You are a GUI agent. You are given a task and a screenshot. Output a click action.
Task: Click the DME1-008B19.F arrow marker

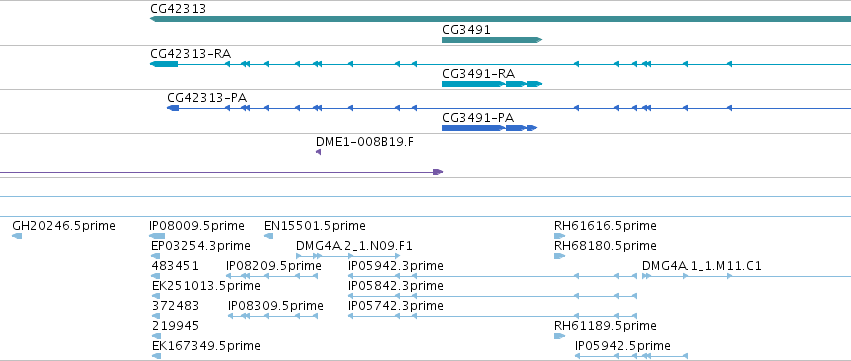(x=319, y=152)
